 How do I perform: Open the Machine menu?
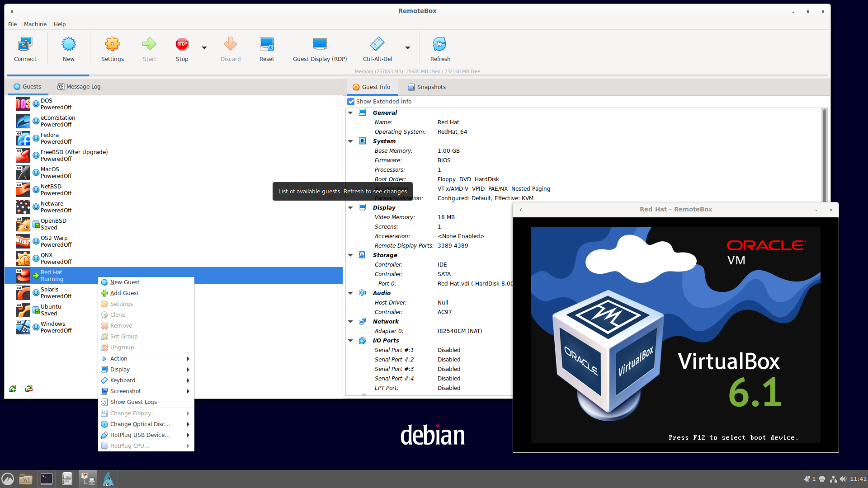pos(35,24)
